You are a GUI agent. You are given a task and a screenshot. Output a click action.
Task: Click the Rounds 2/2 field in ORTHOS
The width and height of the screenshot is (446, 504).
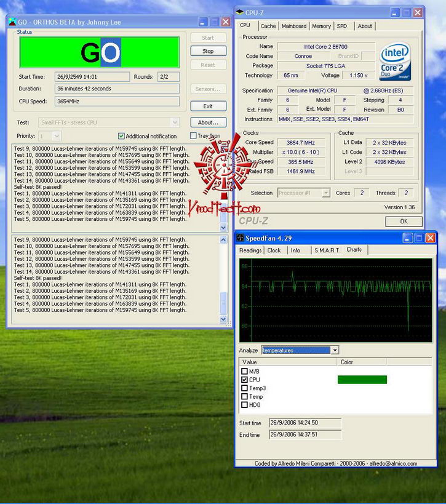pos(169,77)
